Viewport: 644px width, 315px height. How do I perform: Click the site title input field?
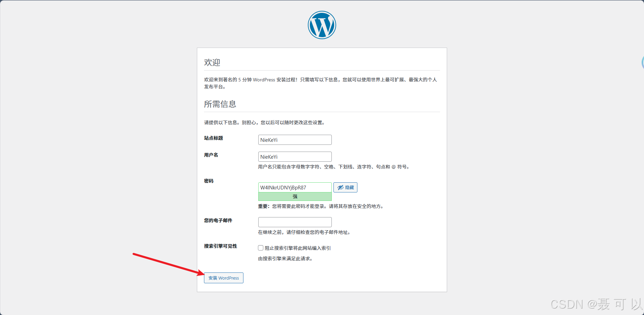click(x=295, y=140)
